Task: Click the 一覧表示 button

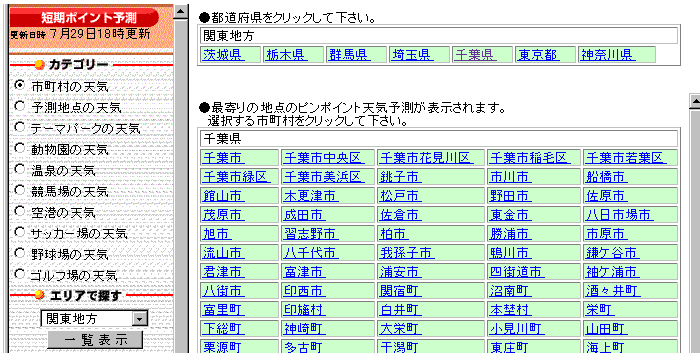Action: 95,340
